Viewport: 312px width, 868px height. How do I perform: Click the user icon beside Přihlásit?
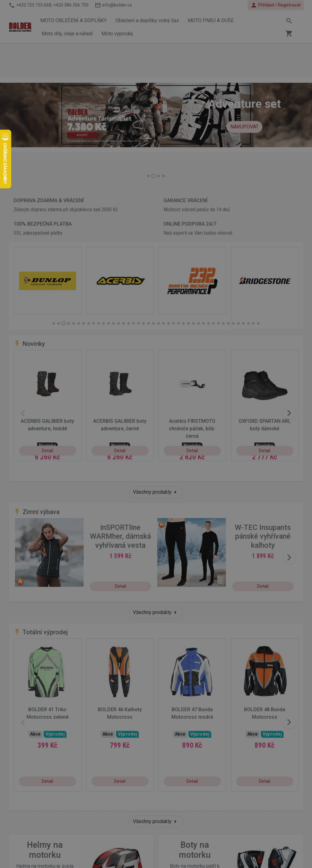(x=253, y=5)
